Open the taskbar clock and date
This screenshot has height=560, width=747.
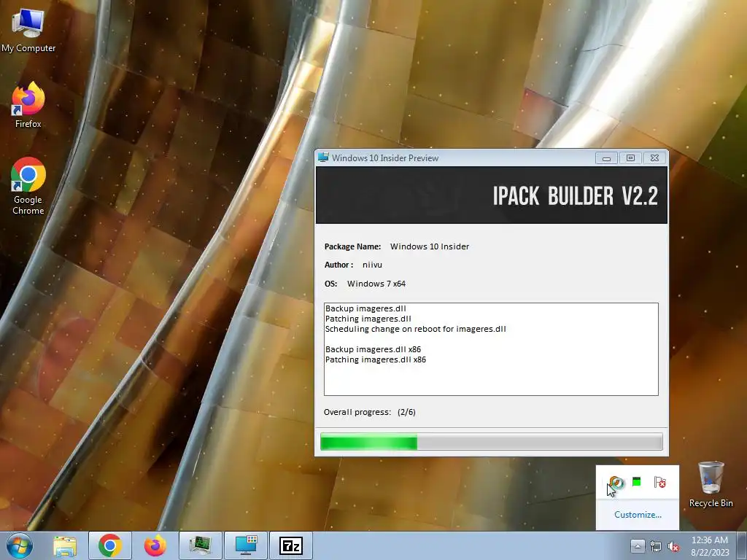(710, 546)
